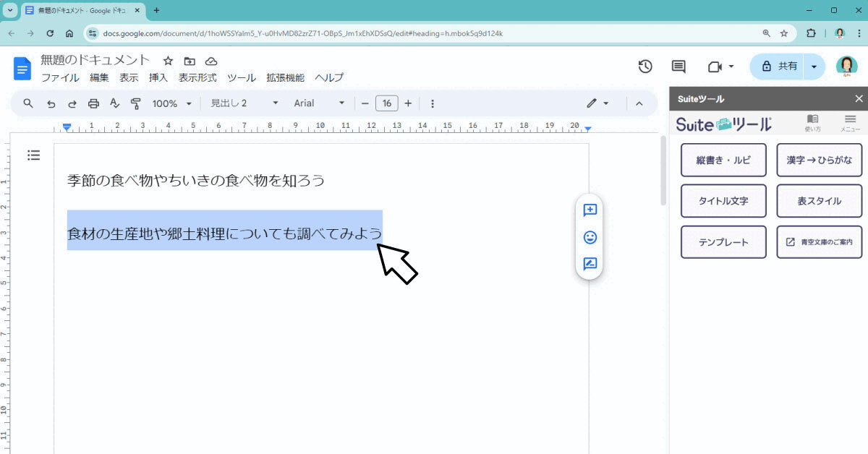Add an emoji reaction to selection

click(590, 237)
